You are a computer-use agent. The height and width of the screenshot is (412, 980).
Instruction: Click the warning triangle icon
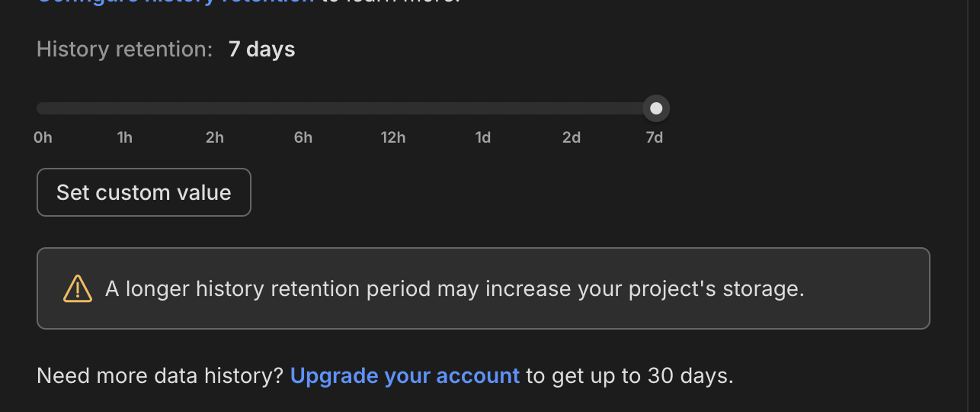pyautogui.click(x=78, y=288)
